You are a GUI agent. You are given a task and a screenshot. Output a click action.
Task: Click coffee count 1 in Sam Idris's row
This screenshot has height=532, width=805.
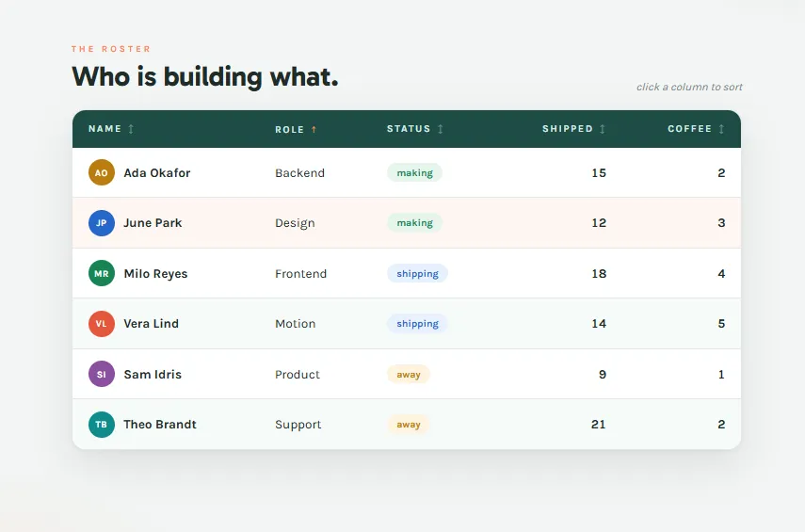click(x=721, y=375)
